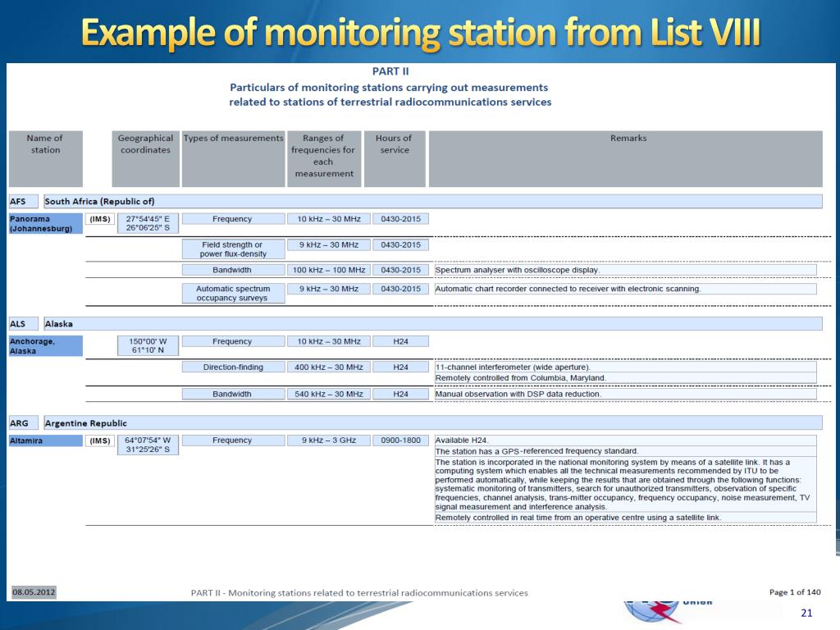The height and width of the screenshot is (630, 840).
Task: Click the '08.05.2012' date in footer
Action: (x=34, y=592)
